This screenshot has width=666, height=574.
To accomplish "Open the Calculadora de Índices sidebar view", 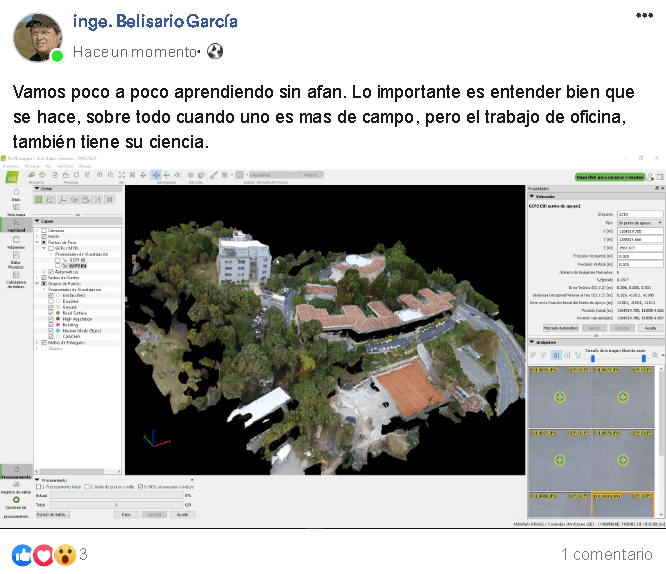I will click(x=16, y=279).
